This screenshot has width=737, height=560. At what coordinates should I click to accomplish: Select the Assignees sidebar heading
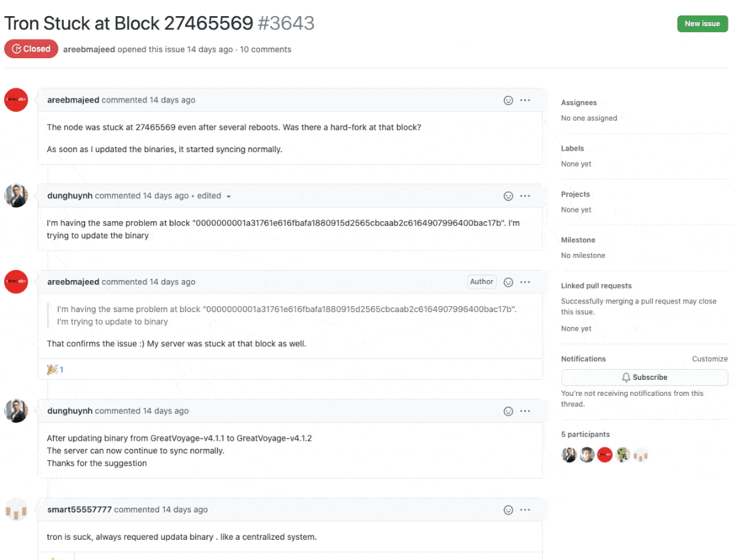[579, 103]
